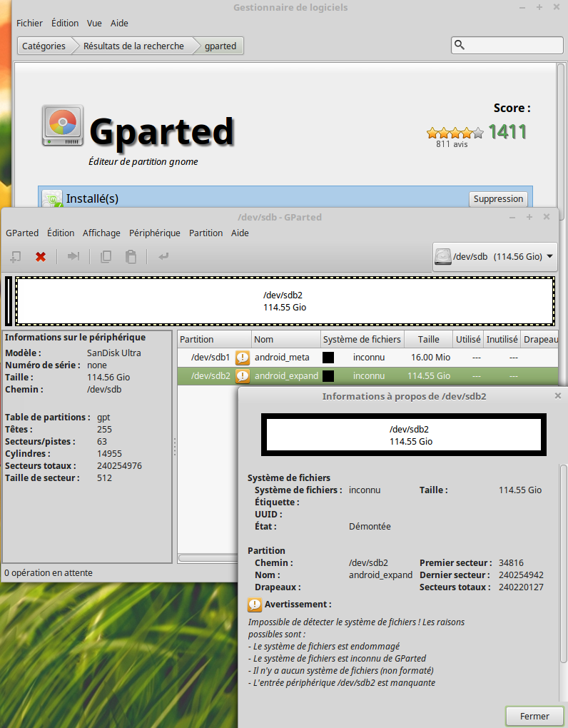The height and width of the screenshot is (728, 568).
Task: Click the 114.55 Gio size cell in list
Action: (x=429, y=375)
